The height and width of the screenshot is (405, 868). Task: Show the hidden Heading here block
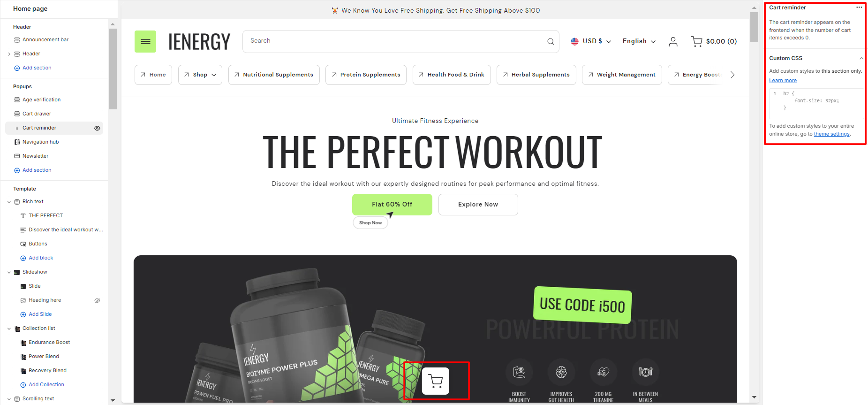click(x=97, y=300)
